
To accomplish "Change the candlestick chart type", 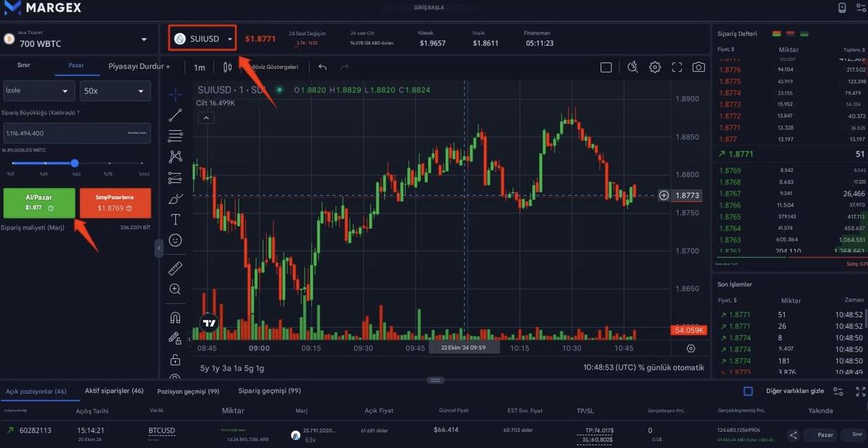I will click(x=228, y=67).
